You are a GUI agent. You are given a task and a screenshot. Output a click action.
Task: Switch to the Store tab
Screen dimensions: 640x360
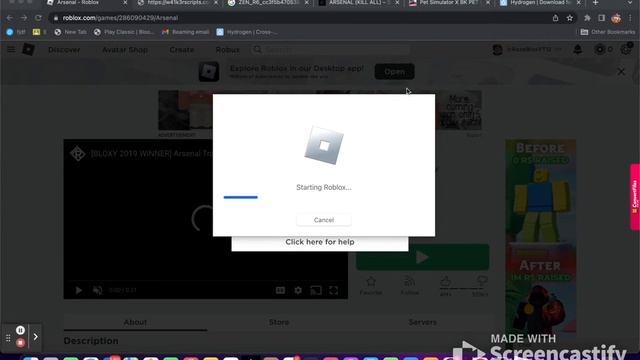[279, 322]
